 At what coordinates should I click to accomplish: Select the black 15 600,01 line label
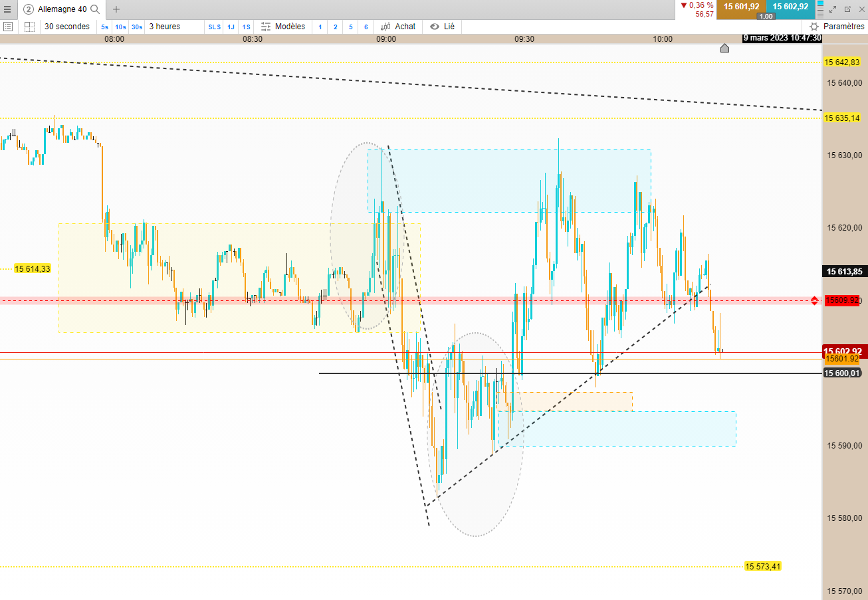[843, 373]
